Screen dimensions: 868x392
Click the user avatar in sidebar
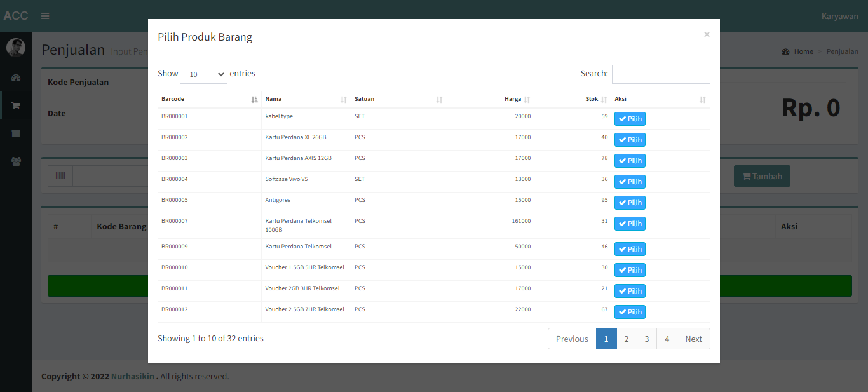coord(16,47)
